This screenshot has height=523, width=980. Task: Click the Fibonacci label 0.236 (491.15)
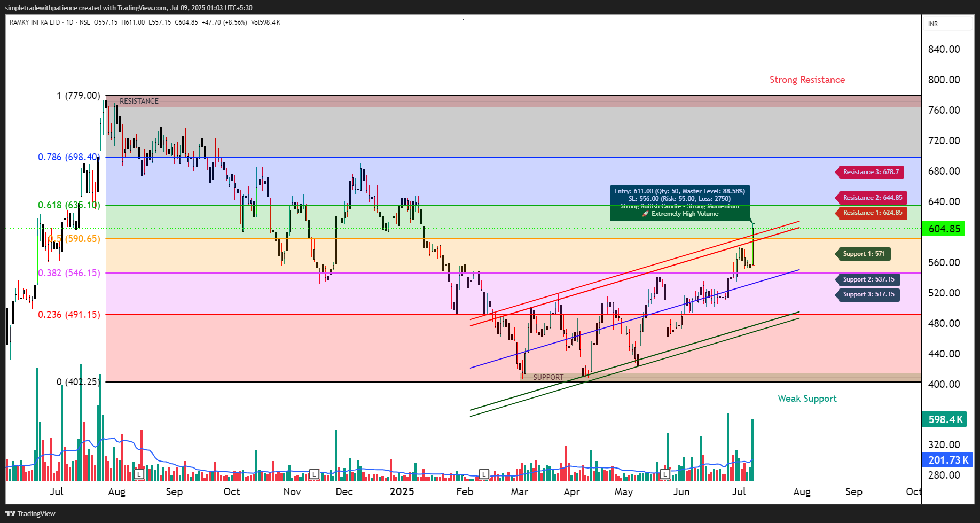[69, 315]
